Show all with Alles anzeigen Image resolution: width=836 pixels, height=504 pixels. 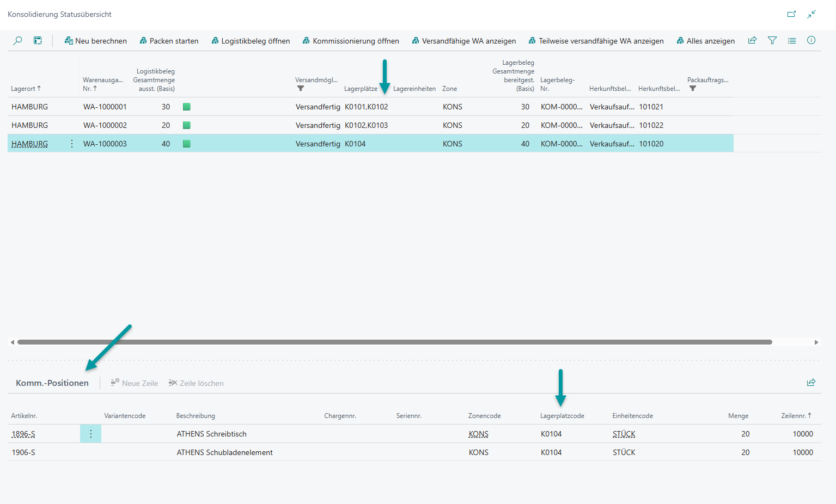click(x=706, y=41)
